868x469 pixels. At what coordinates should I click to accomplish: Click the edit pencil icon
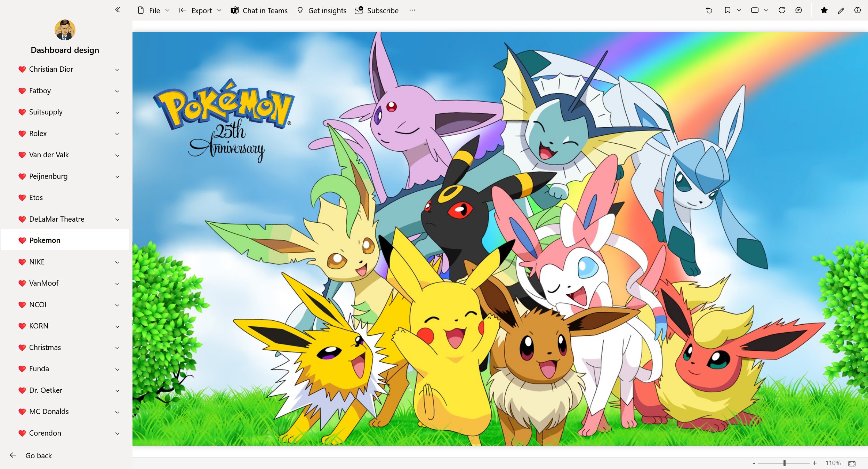point(841,10)
